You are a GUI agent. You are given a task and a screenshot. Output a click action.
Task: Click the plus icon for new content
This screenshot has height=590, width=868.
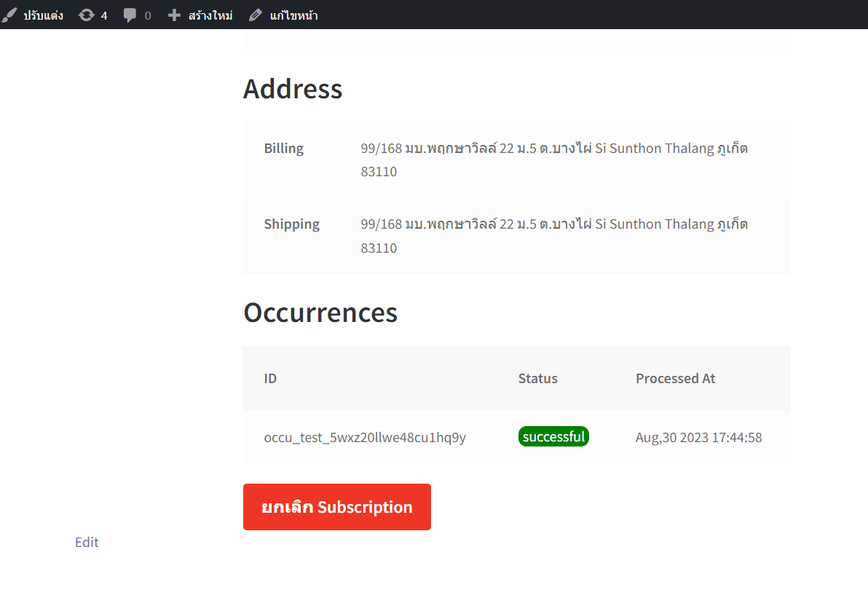174,15
